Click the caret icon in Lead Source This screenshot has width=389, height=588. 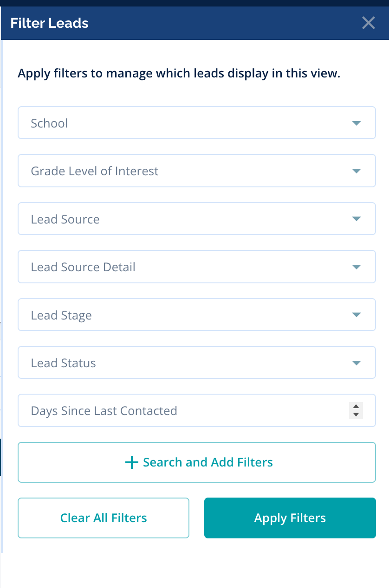(x=356, y=219)
